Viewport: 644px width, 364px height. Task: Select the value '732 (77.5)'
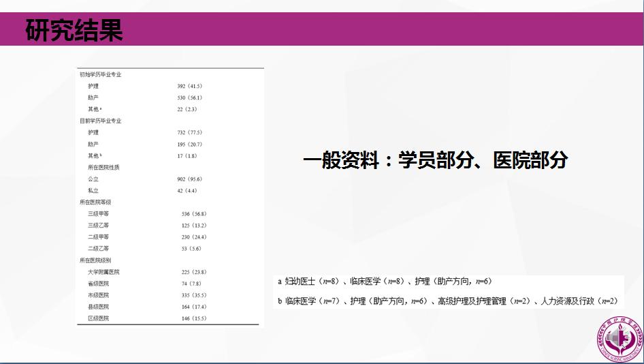tap(190, 132)
